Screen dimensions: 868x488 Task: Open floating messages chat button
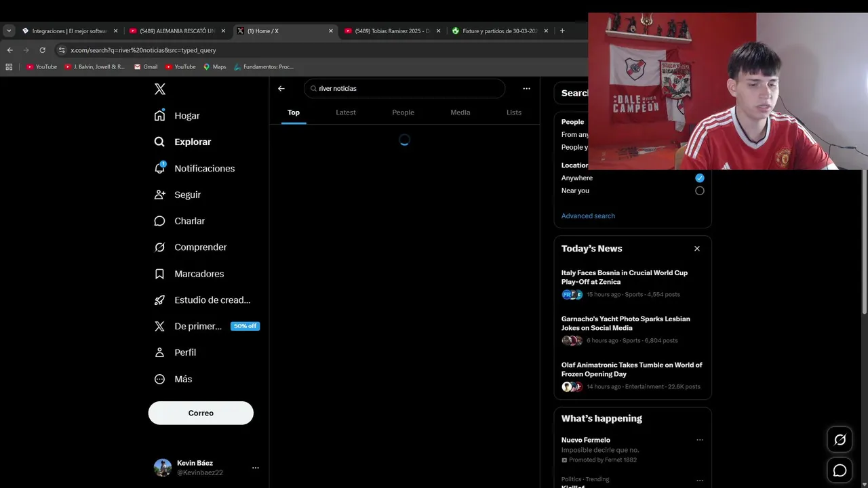click(x=840, y=470)
